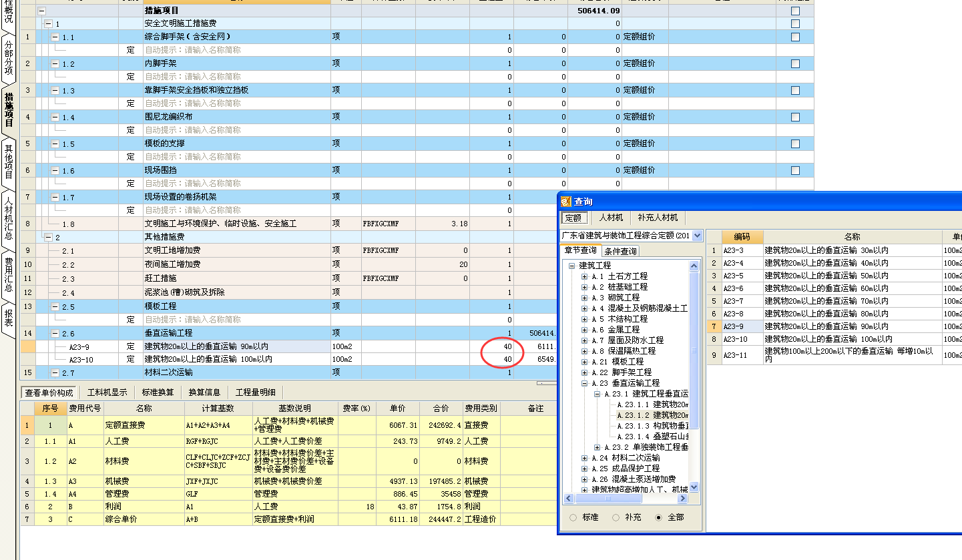Tick the checkbox on the 措施项目 row

point(795,11)
